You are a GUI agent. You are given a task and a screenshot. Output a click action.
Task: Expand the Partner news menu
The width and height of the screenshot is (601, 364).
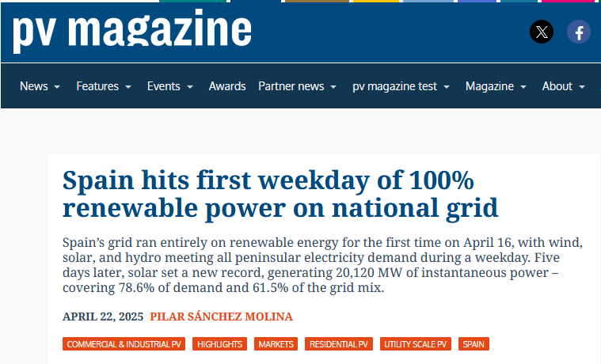coord(297,86)
